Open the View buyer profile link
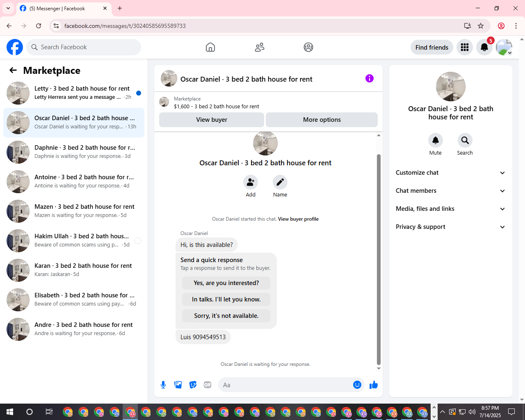The height and width of the screenshot is (420, 525). click(298, 219)
